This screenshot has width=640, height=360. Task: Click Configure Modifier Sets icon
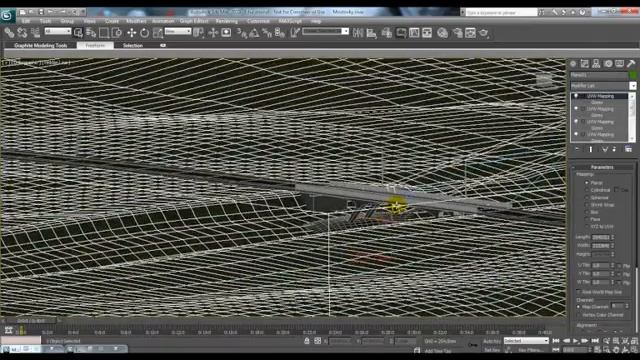click(628, 149)
